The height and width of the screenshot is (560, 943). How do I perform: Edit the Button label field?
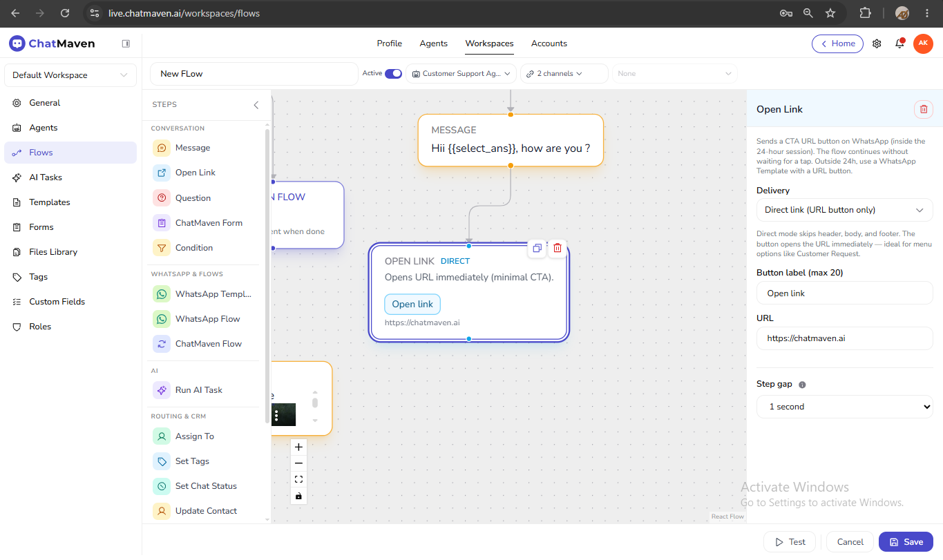click(x=844, y=293)
